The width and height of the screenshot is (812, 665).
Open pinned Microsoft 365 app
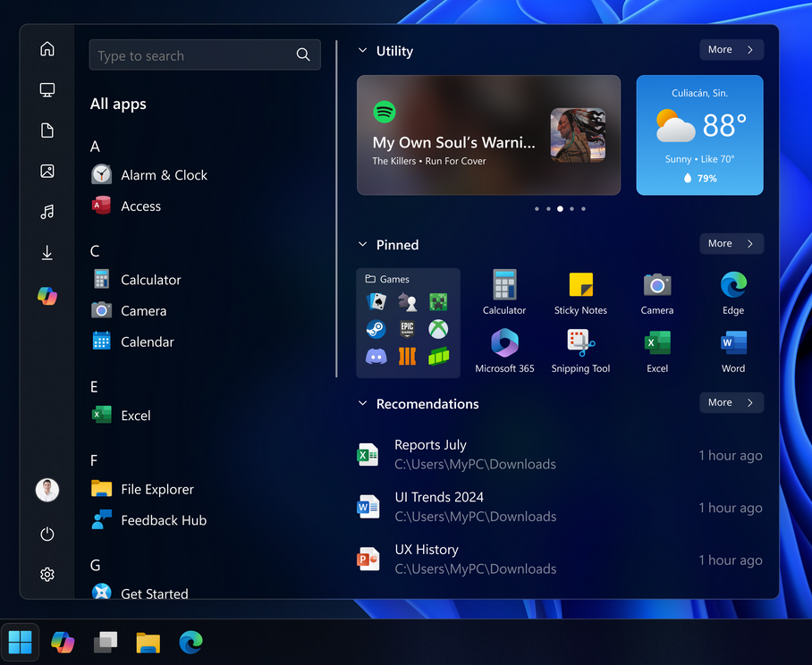pyautogui.click(x=504, y=351)
